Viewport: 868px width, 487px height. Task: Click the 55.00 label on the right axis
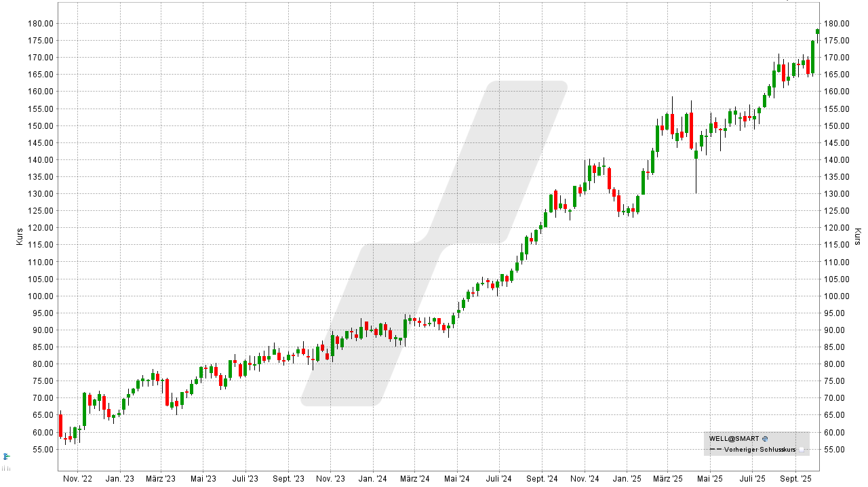[x=835, y=448]
